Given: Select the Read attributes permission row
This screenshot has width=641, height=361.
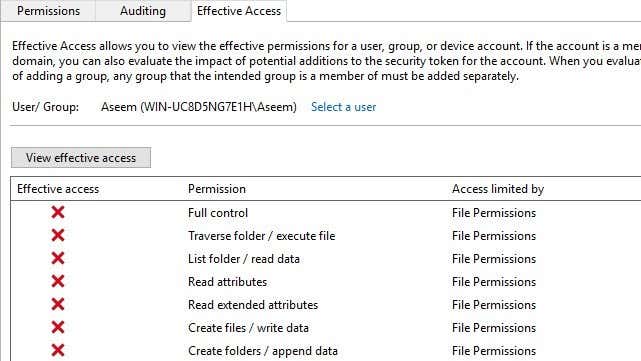Looking at the screenshot, I should (x=326, y=282).
